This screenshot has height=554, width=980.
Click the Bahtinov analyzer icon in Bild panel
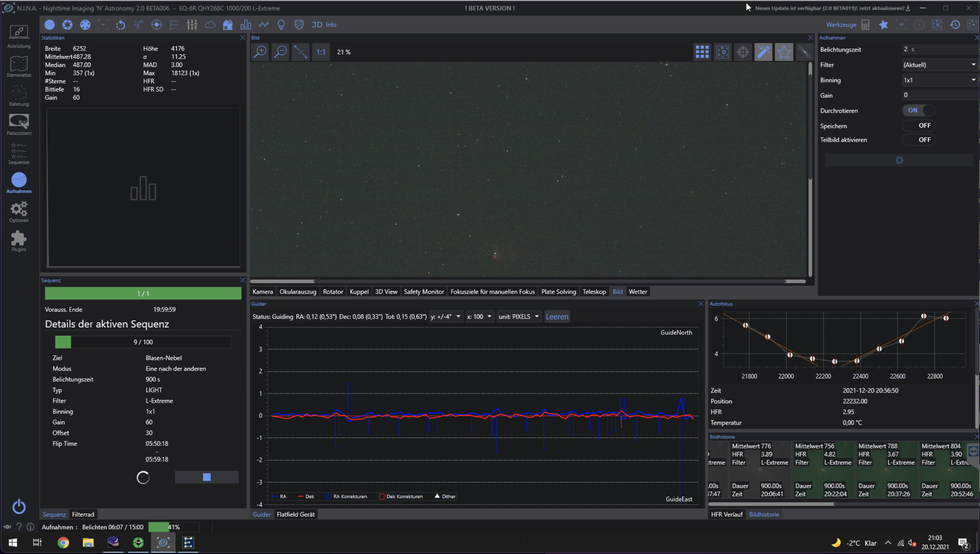[804, 52]
